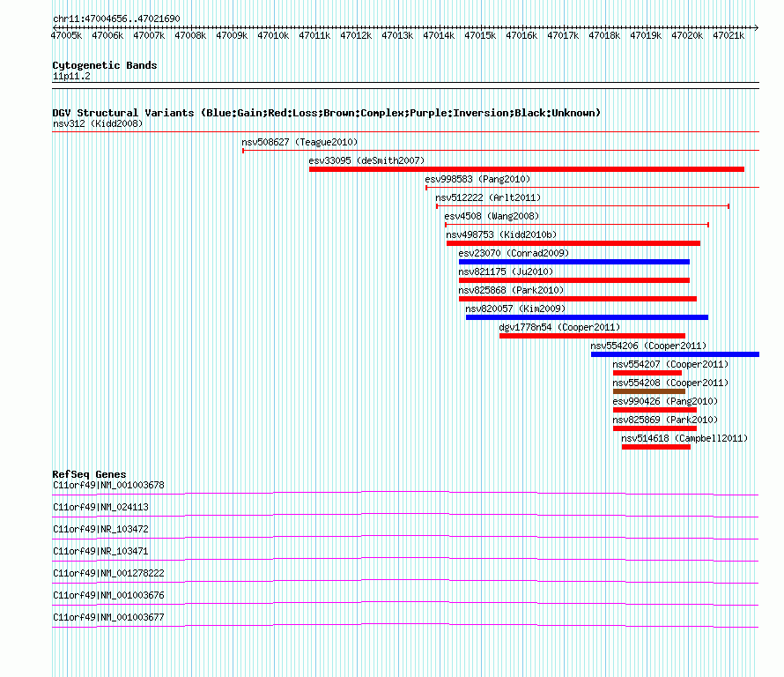
Task: Click the Cytogenetic Bands track title
Action: tap(105, 65)
